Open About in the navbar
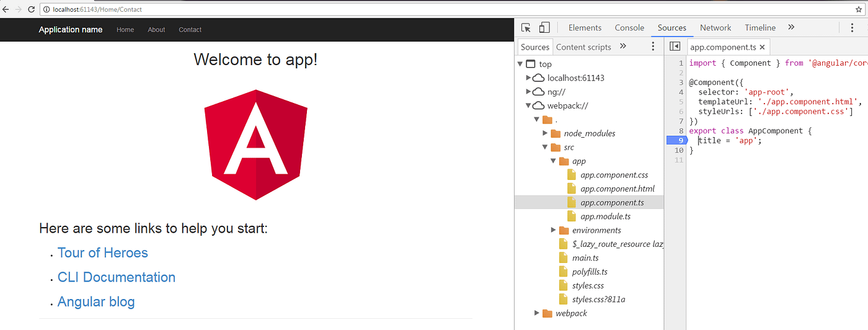 coord(156,30)
